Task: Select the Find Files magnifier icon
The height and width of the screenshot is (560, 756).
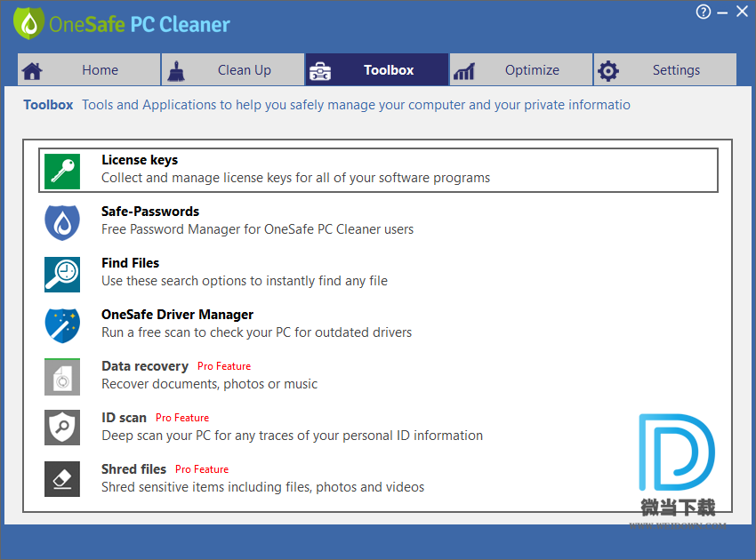Action: (62, 274)
